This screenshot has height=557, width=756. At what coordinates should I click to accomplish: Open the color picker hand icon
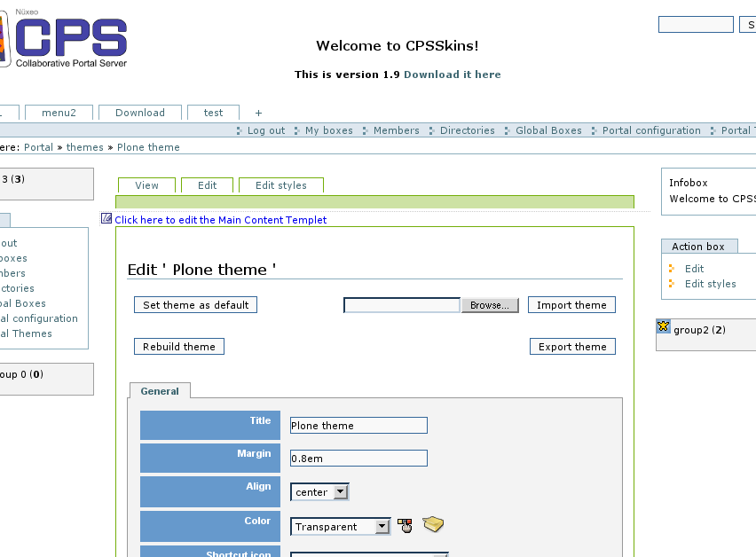point(405,525)
